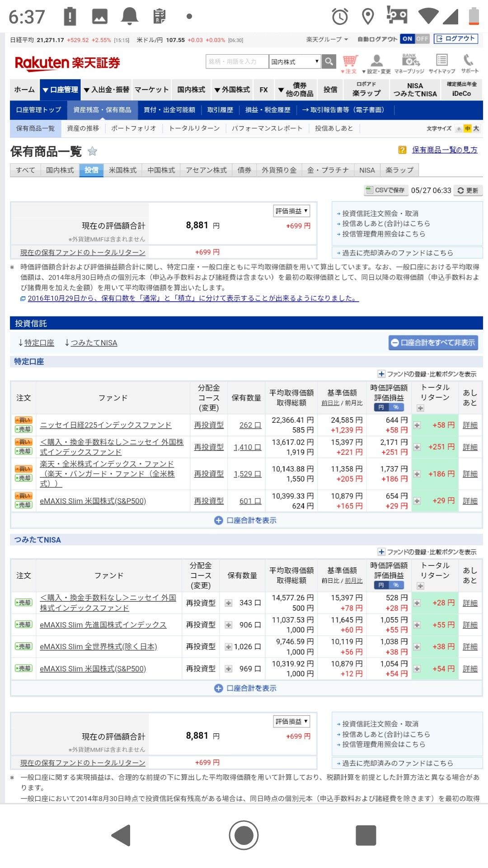
Task: Expand 口座合計を表示 under つみたてNISA
Action: pyautogui.click(x=245, y=688)
